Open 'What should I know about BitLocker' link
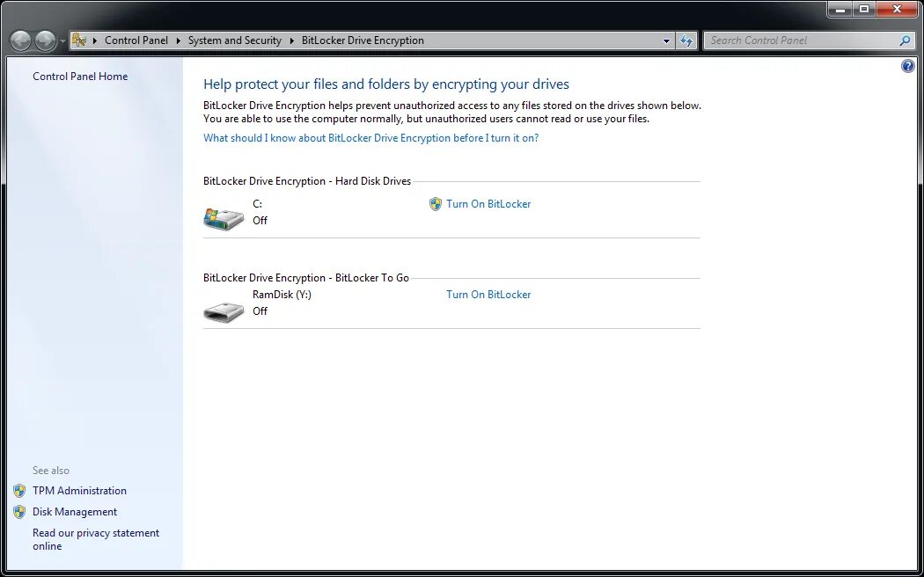The image size is (924, 577). tap(370, 138)
